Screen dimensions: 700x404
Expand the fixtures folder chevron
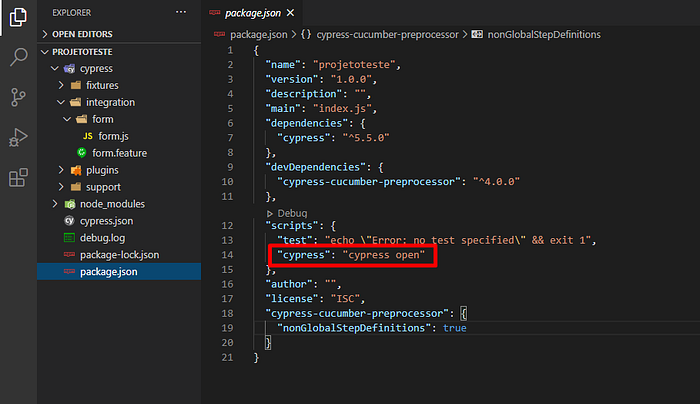61,85
